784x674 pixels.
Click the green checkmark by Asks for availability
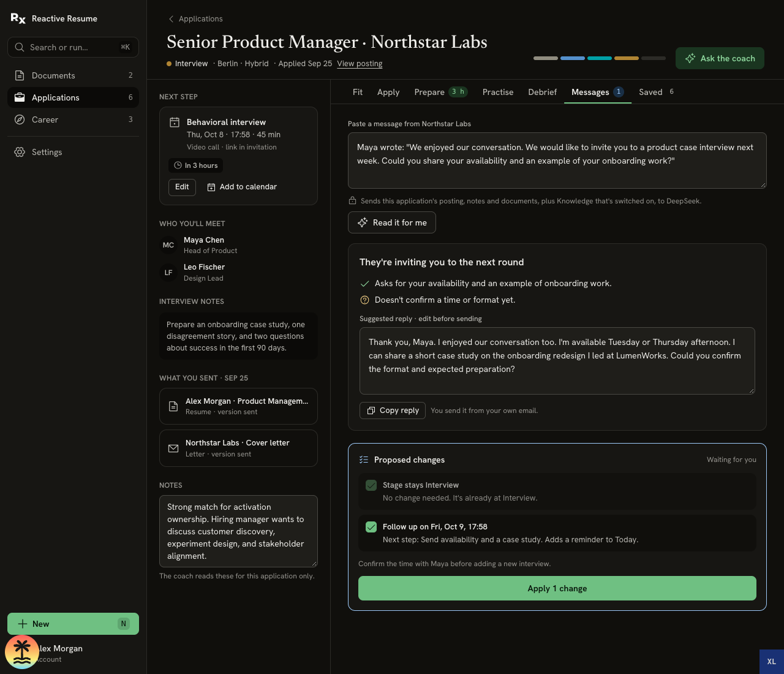tap(364, 284)
